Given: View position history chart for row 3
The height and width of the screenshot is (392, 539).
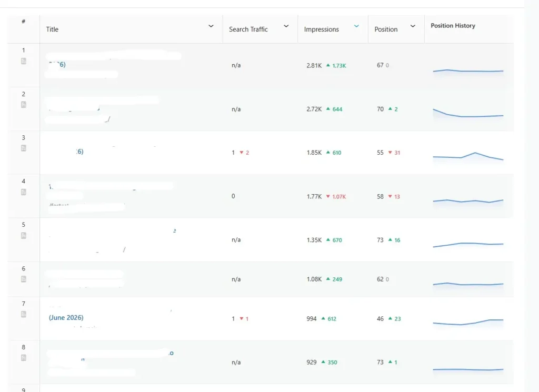Looking at the screenshot, I should [x=468, y=157].
